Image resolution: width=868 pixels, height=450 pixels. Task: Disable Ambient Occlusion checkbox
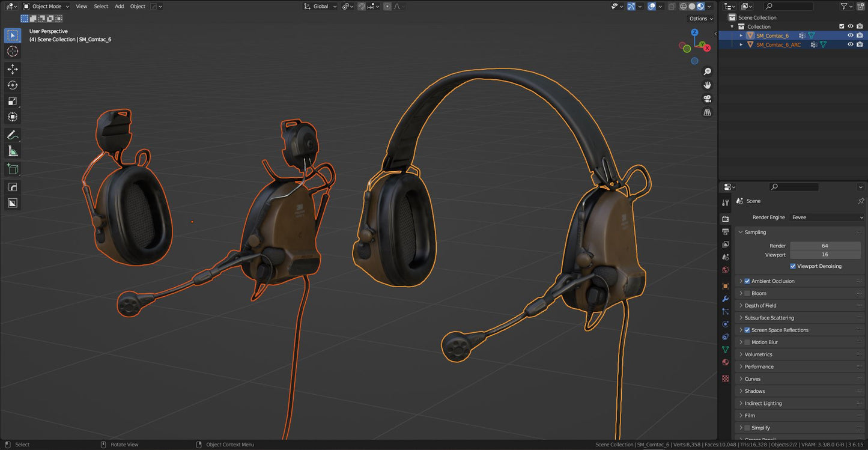point(747,281)
